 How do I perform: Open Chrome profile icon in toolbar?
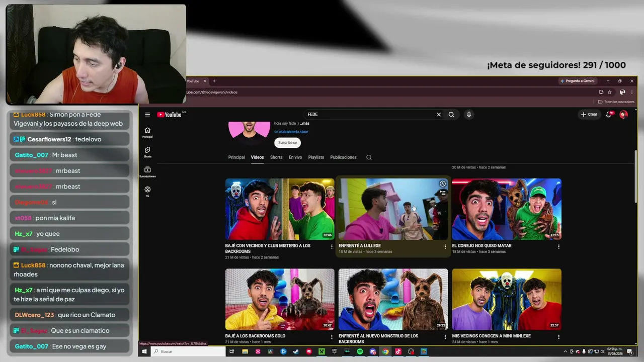pos(622,92)
